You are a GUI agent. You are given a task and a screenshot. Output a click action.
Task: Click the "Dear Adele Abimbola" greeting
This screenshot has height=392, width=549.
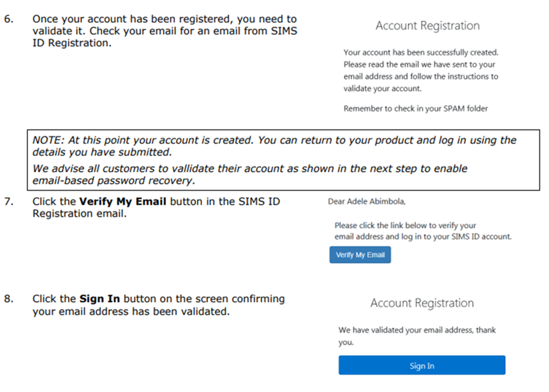(x=366, y=202)
